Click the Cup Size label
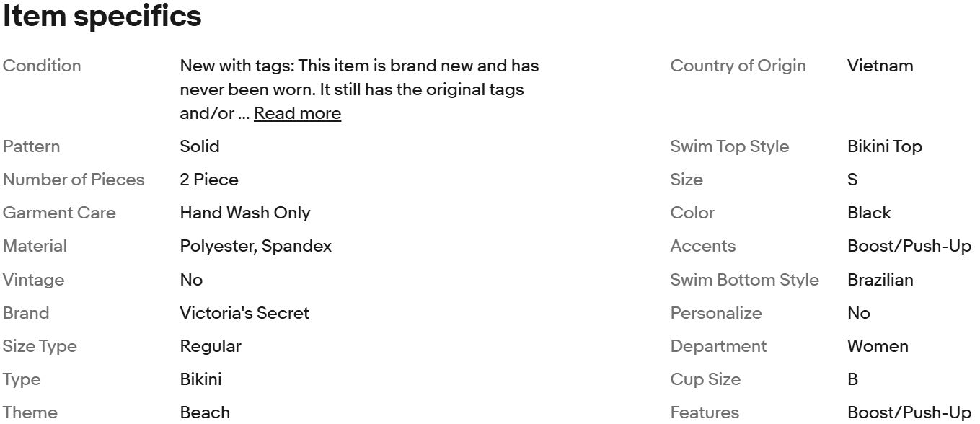 tap(705, 379)
